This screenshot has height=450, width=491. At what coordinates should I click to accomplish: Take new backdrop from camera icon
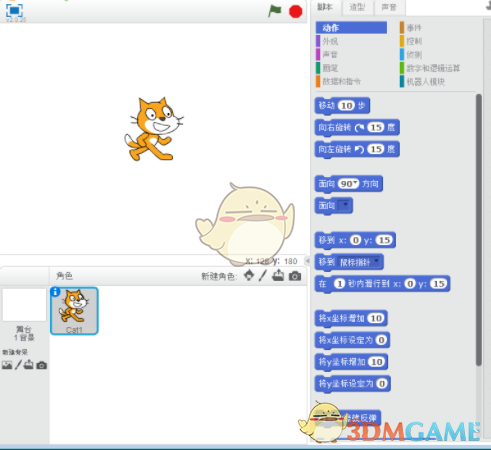(x=41, y=366)
